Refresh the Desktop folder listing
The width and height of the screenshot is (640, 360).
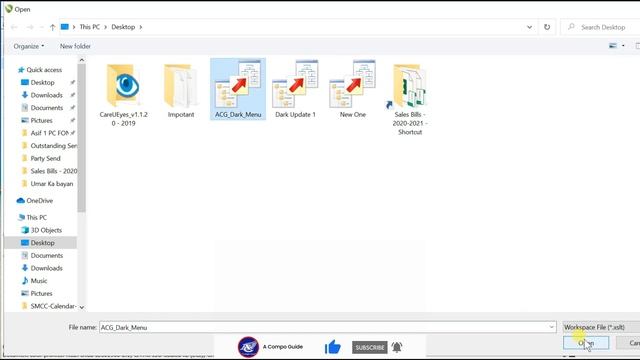(x=547, y=27)
